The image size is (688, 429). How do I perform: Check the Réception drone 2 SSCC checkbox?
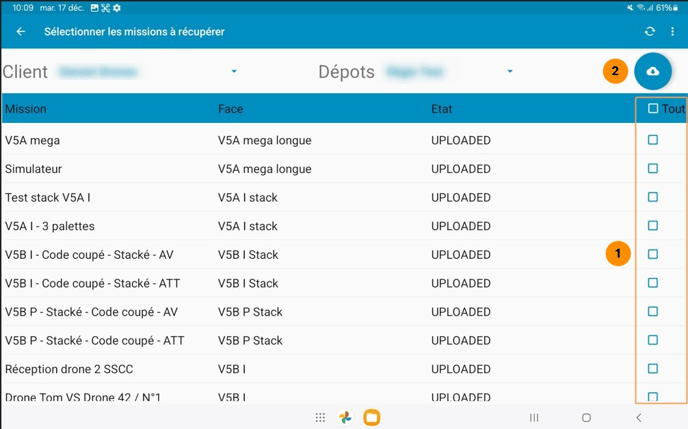pos(653,369)
